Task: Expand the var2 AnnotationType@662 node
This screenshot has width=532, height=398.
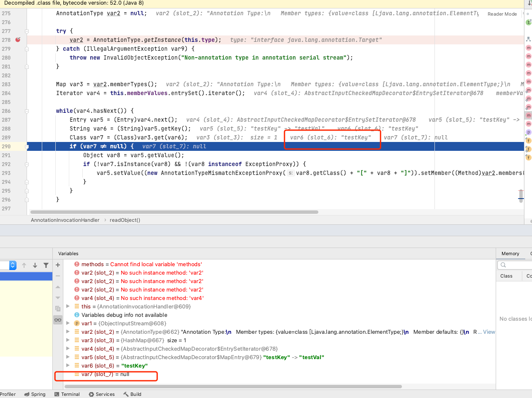Action: [68, 332]
